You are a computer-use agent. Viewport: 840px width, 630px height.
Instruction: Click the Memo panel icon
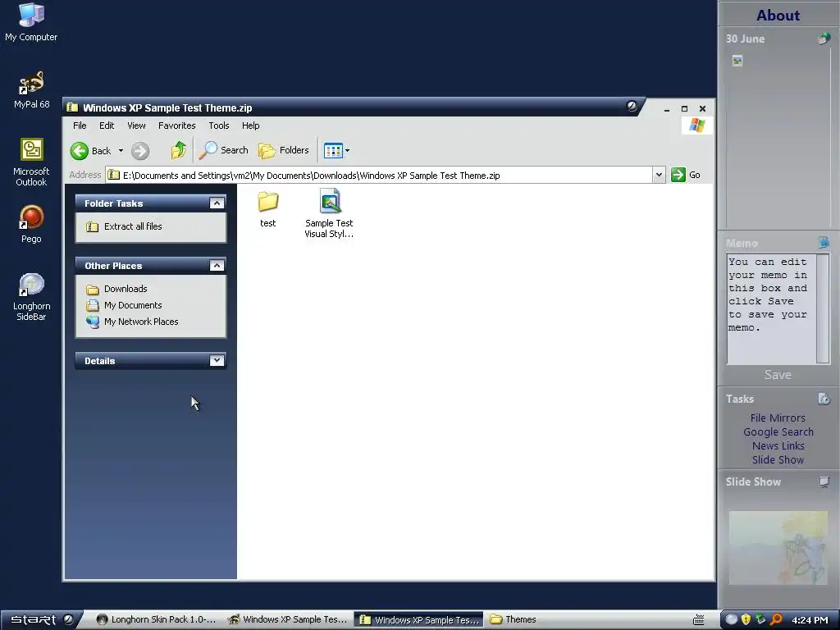(x=824, y=243)
